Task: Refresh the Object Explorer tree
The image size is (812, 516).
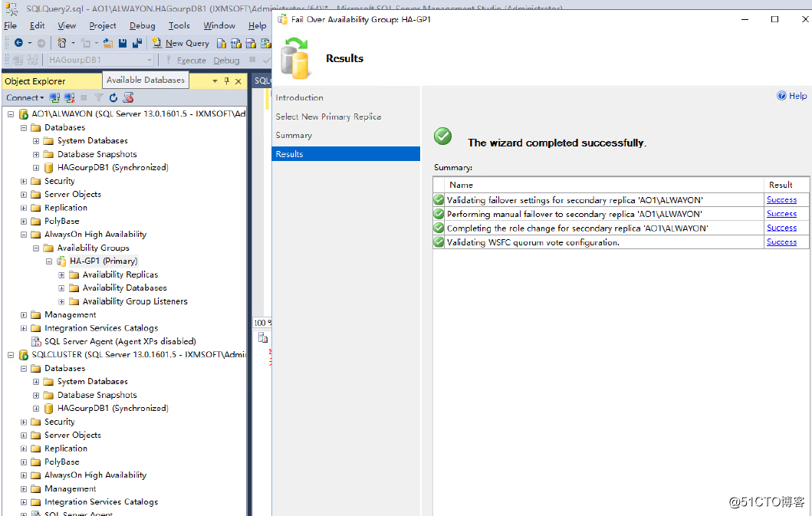Action: coord(113,97)
